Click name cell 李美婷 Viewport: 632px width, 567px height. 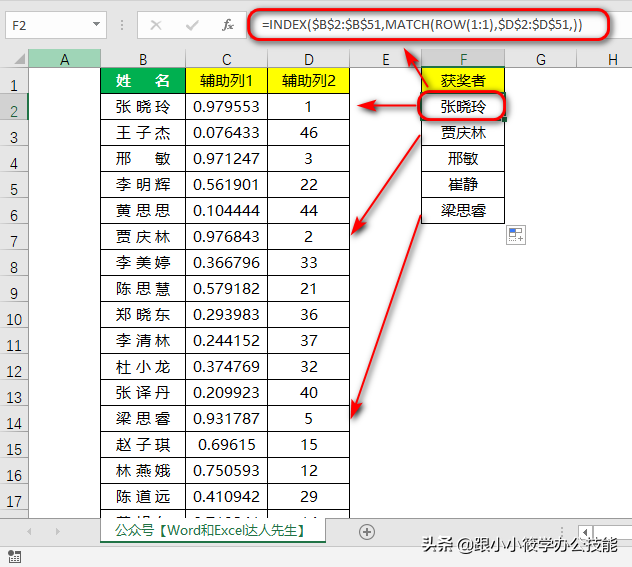point(143,263)
